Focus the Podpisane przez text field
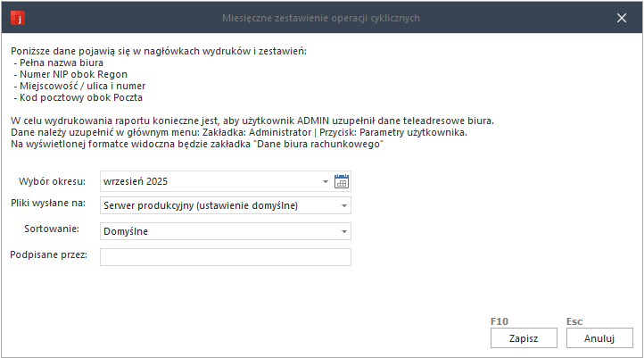The image size is (644, 358). pos(226,257)
